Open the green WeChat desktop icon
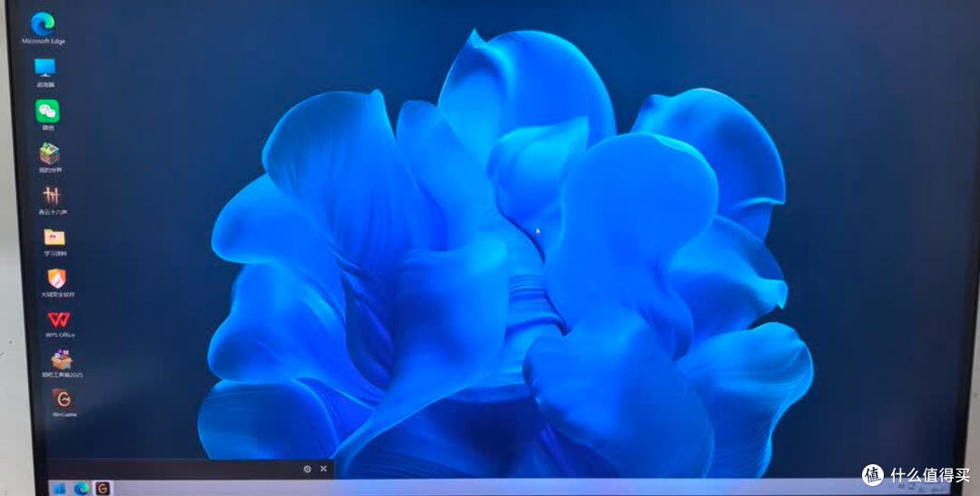This screenshot has width=980, height=496. 47,112
